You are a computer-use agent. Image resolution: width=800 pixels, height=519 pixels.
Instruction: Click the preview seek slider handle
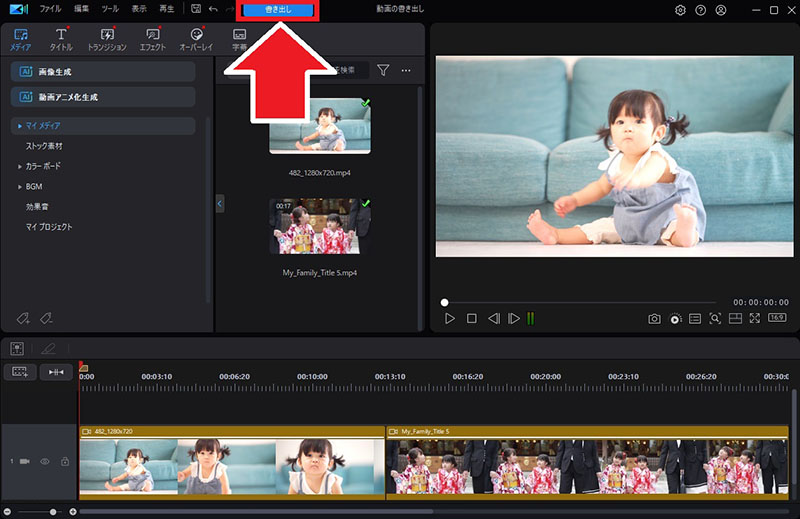click(x=444, y=303)
